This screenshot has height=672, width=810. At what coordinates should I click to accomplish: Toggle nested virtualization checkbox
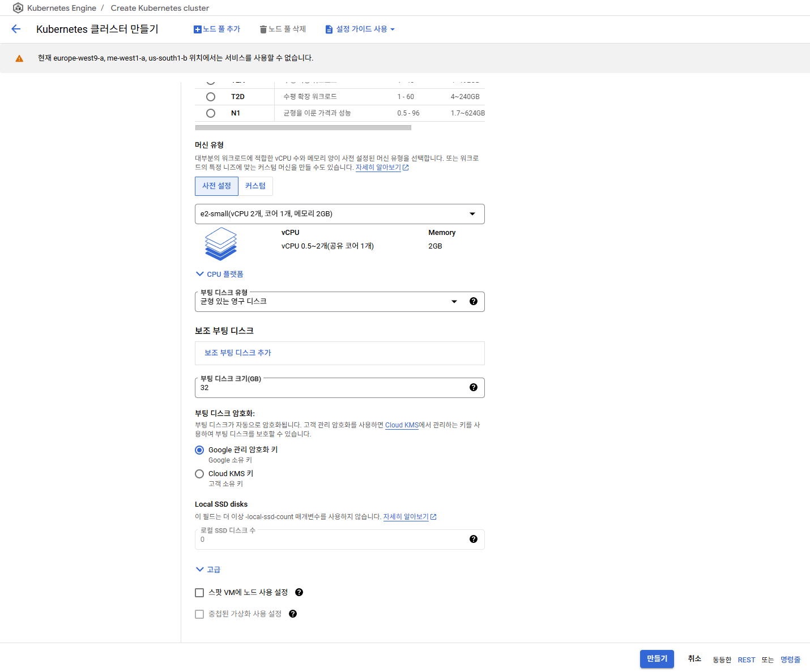(199, 614)
